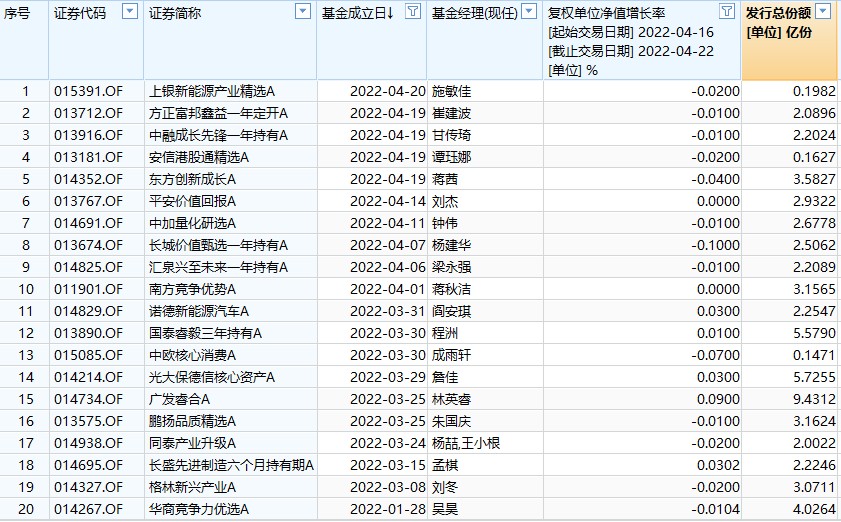Open the 基金经理(现任) column dropdown
This screenshot has height=522, width=841.
pyautogui.click(x=529, y=11)
